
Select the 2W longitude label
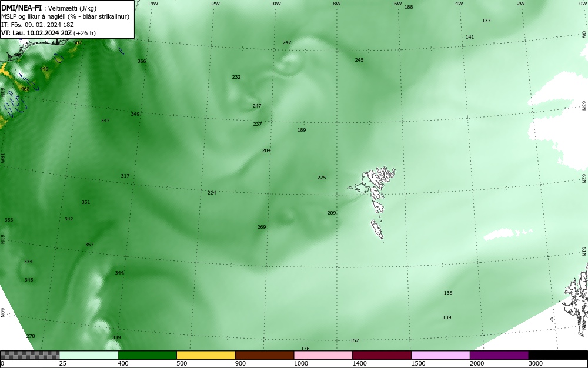(x=520, y=4)
